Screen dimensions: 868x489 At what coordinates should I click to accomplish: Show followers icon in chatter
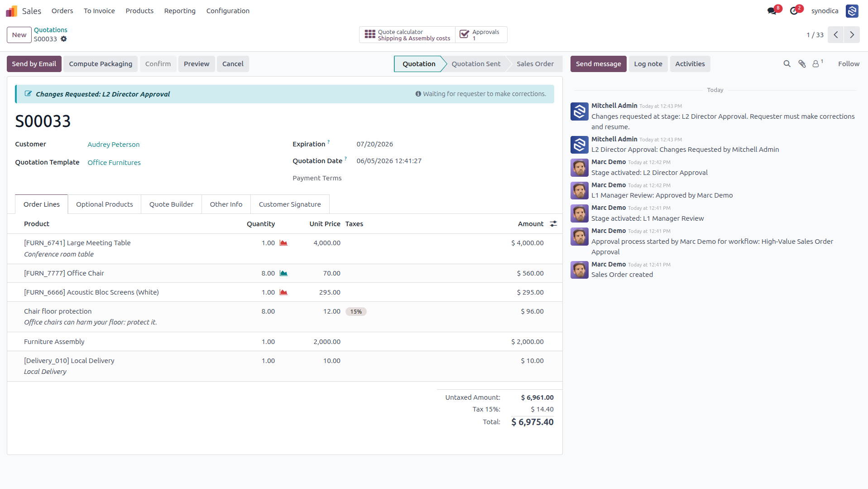(x=817, y=64)
